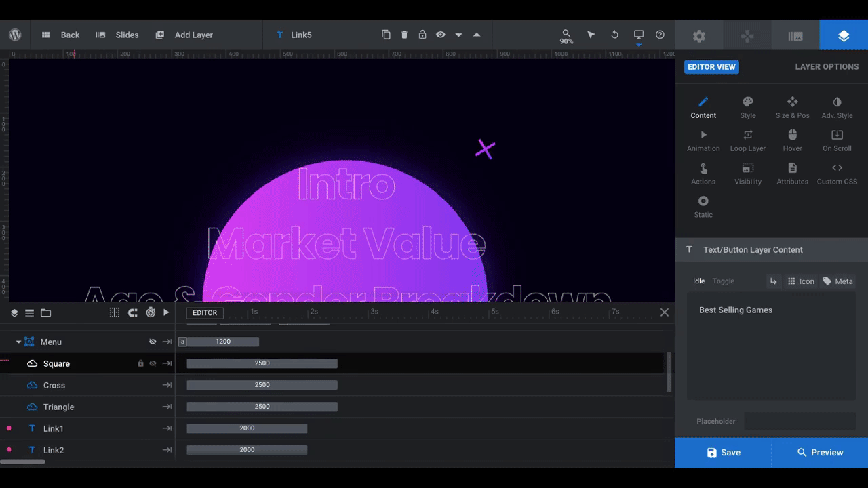Open the Animation layer option
The height and width of the screenshot is (488, 868).
pyautogui.click(x=703, y=141)
